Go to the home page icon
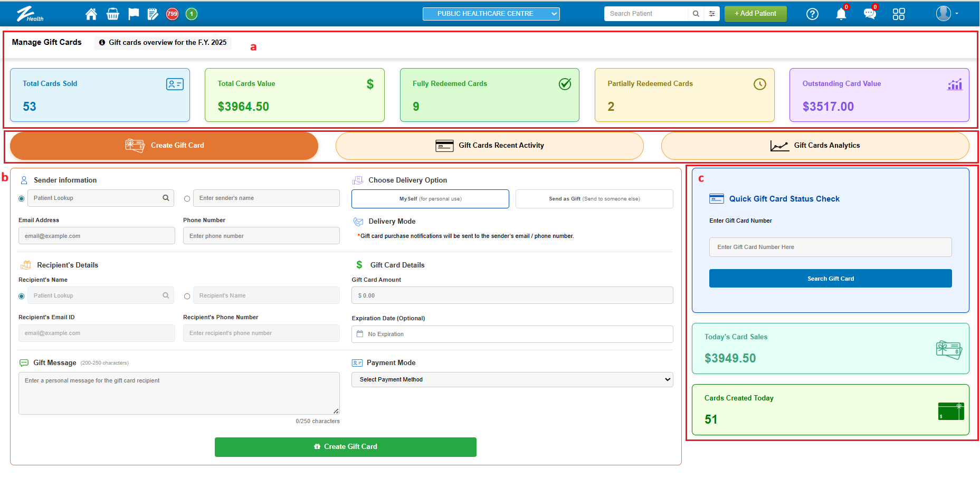 tap(91, 14)
